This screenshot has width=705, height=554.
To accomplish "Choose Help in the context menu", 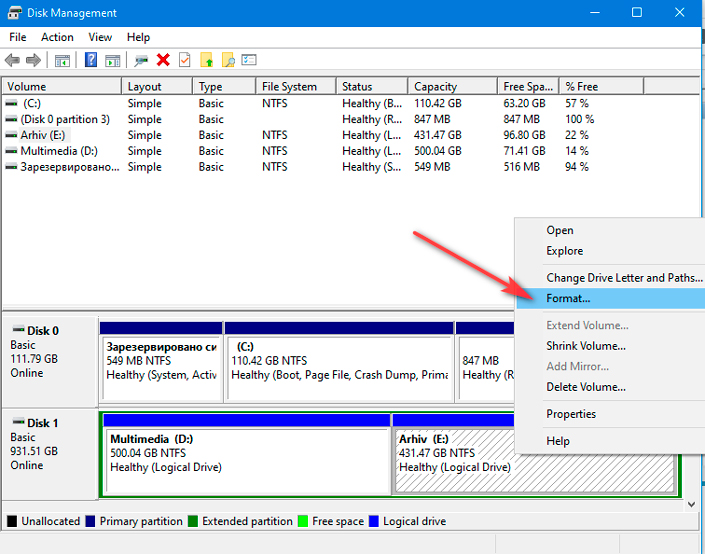I will pos(611,441).
